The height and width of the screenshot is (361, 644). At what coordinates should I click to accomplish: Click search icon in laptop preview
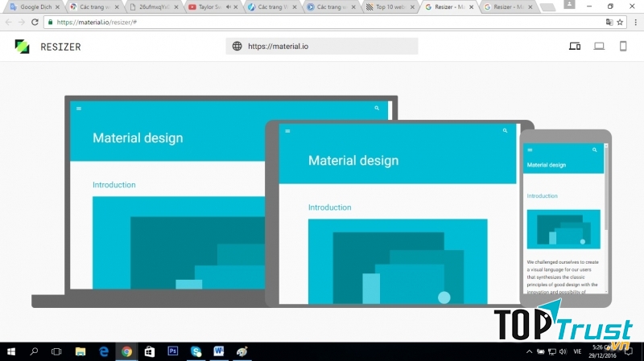[377, 108]
